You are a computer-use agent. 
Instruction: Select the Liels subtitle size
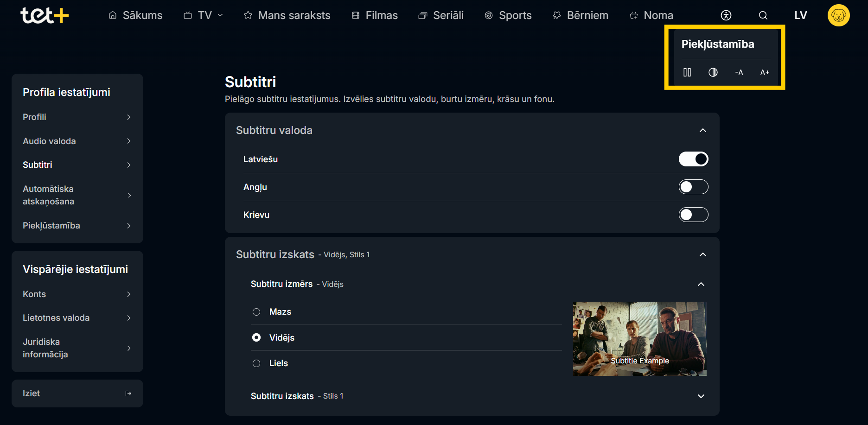click(x=256, y=363)
